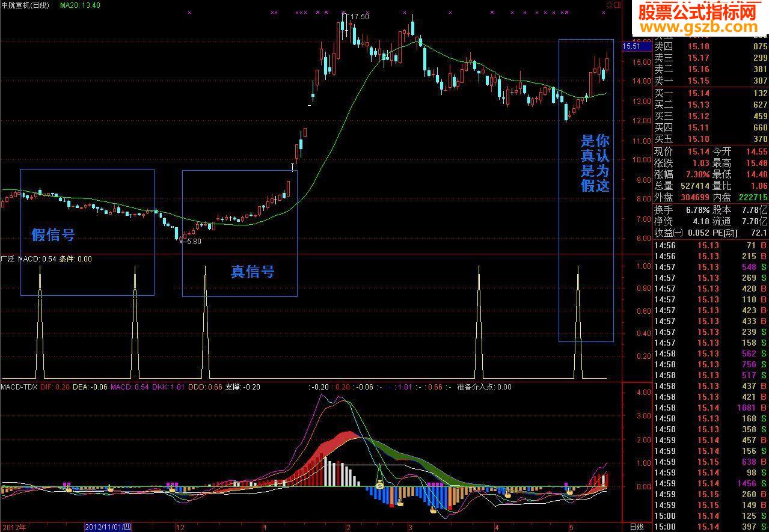Click the tick row with volume 1456

[711, 483]
